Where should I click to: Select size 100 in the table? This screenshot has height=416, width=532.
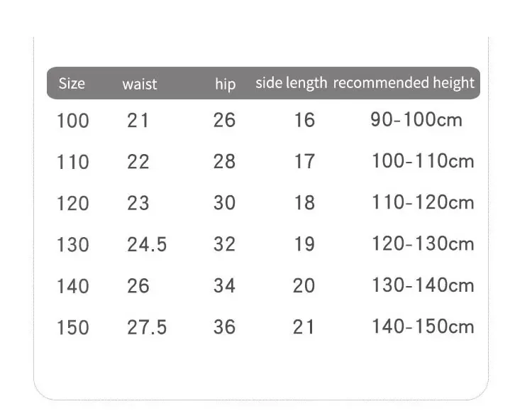73,121
